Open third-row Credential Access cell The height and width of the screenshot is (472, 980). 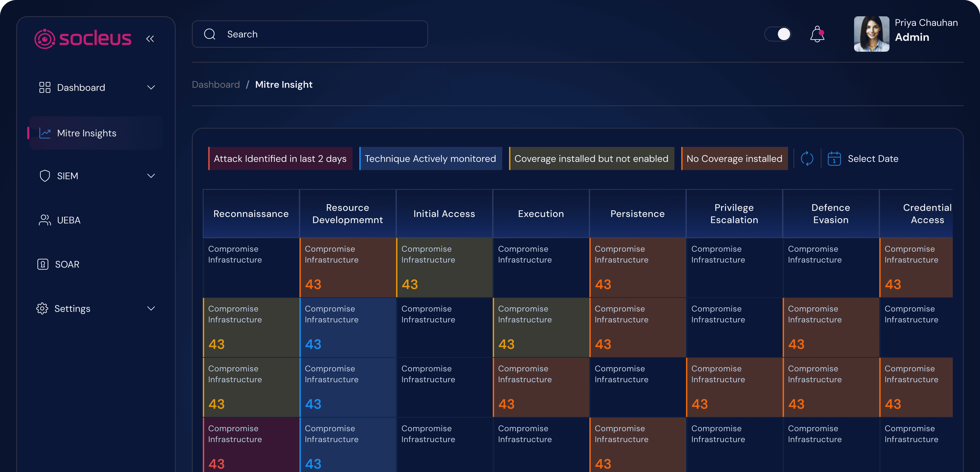[x=916, y=387]
